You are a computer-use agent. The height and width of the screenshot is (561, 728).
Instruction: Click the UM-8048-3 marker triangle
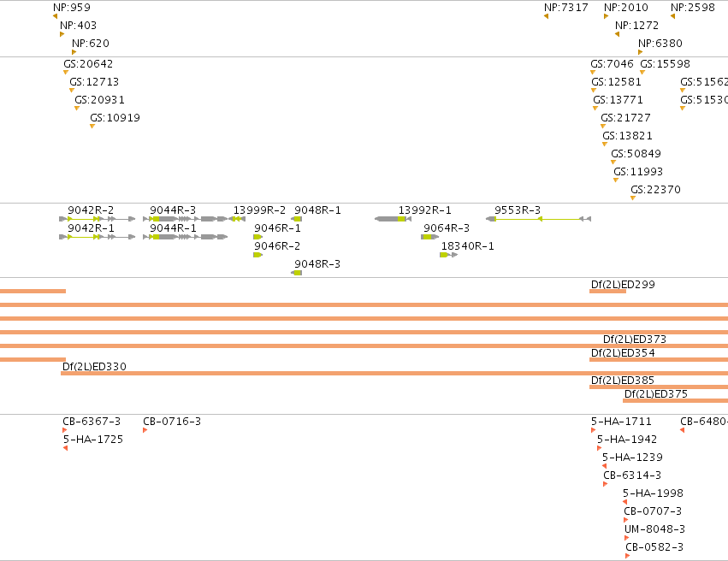627,538
